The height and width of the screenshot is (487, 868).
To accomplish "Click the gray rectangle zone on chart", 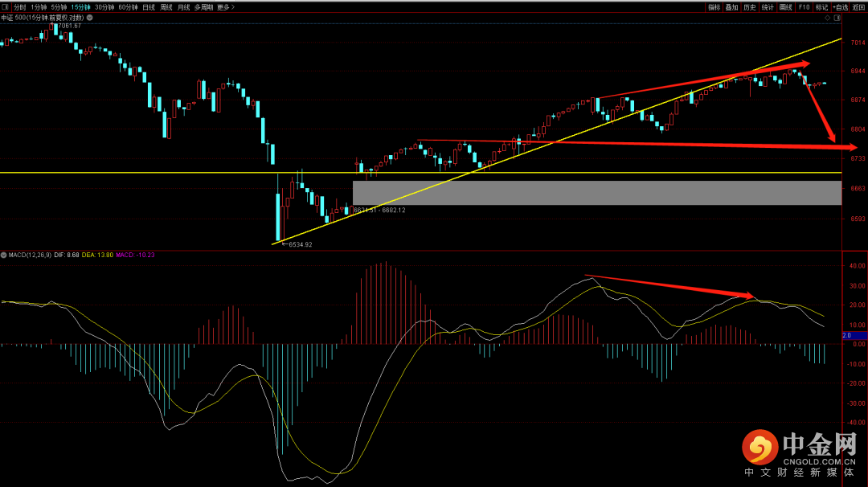I will (596, 193).
